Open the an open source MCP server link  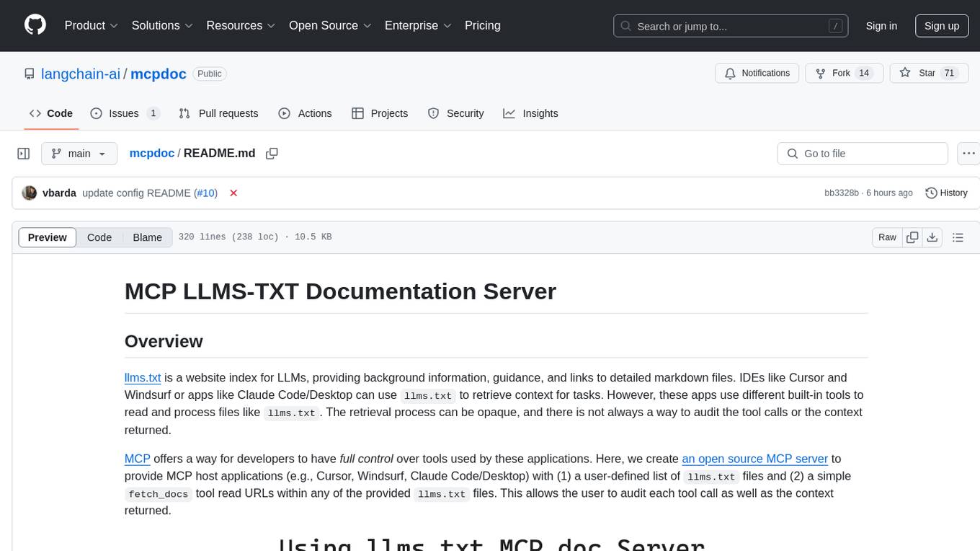pos(755,458)
